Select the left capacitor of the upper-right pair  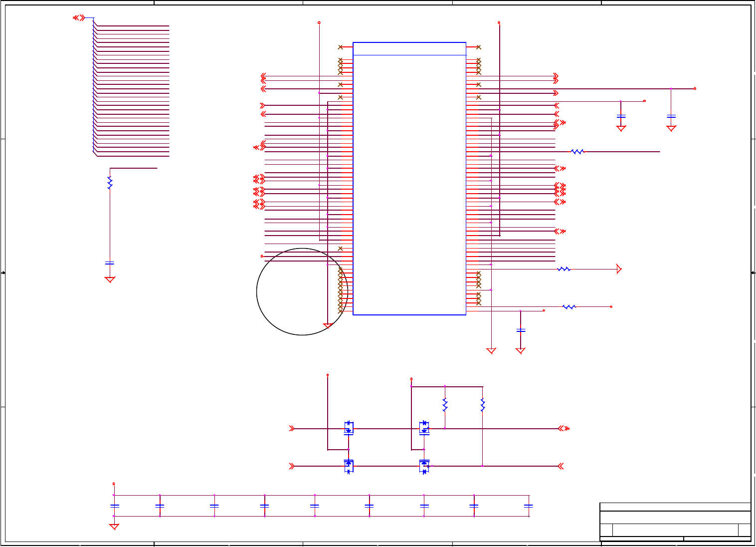click(621, 116)
